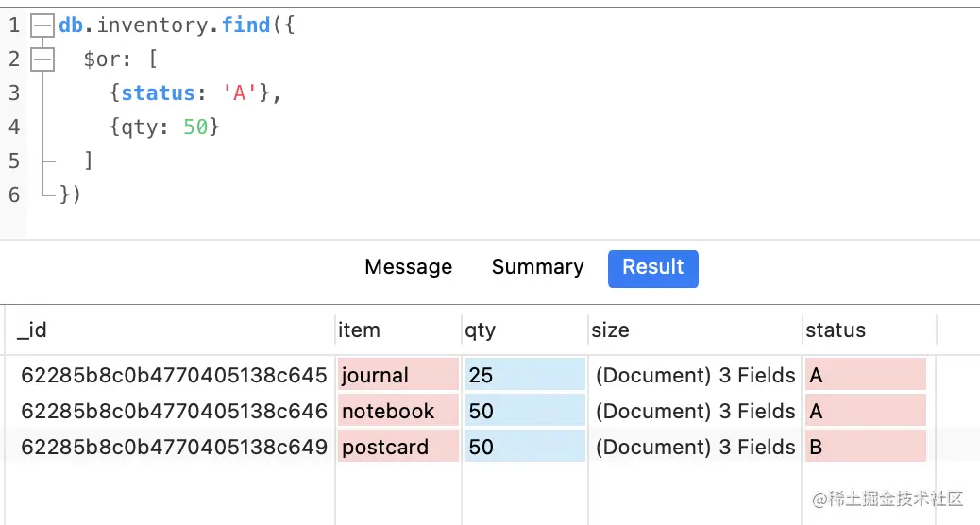This screenshot has height=525, width=980.
Task: Click the size column header
Action: click(610, 330)
